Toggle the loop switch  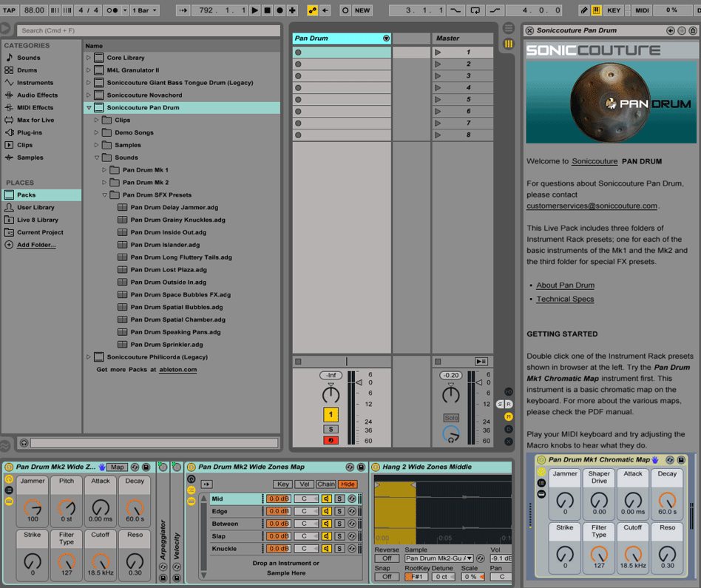(x=475, y=10)
